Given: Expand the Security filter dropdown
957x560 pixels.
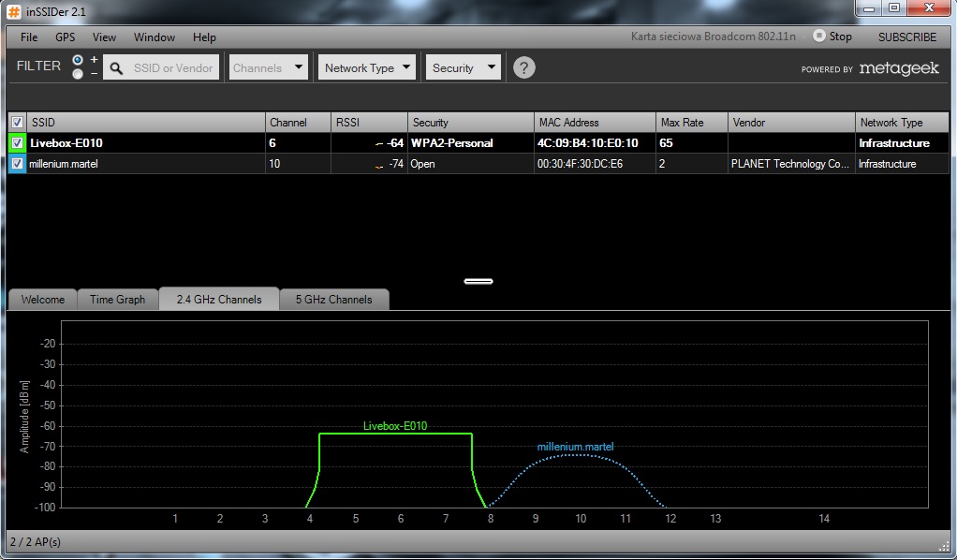Looking at the screenshot, I should (464, 67).
